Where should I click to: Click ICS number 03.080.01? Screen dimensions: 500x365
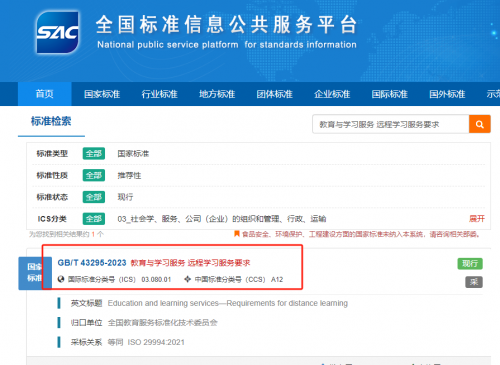coord(156,279)
